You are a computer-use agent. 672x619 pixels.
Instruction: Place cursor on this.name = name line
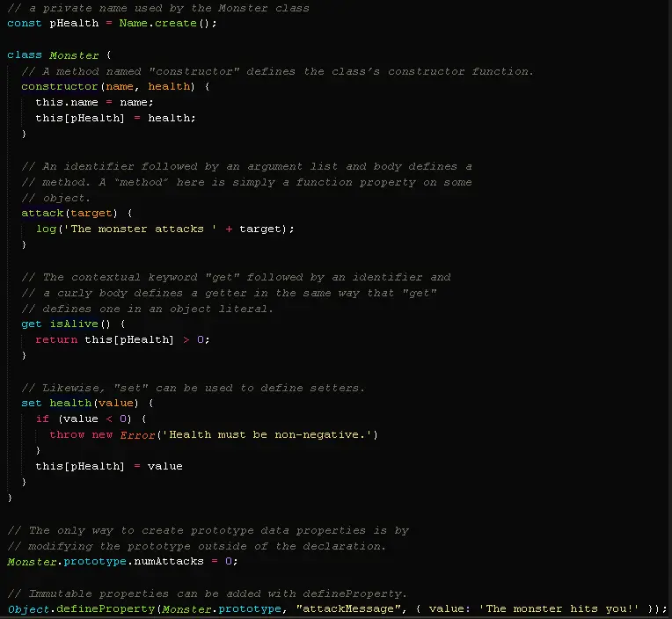click(94, 102)
